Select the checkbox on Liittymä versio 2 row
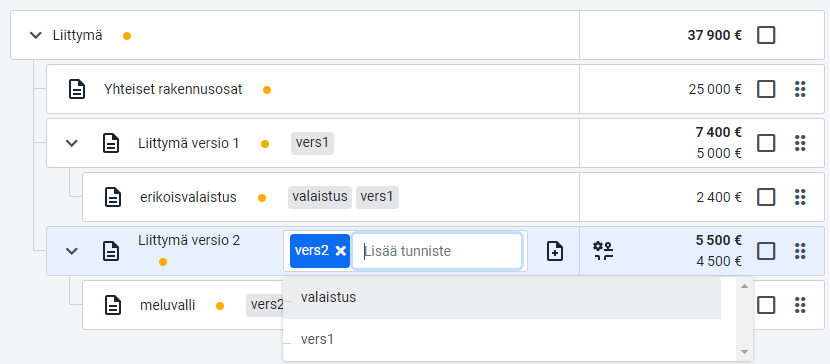The image size is (830, 364). (766, 251)
